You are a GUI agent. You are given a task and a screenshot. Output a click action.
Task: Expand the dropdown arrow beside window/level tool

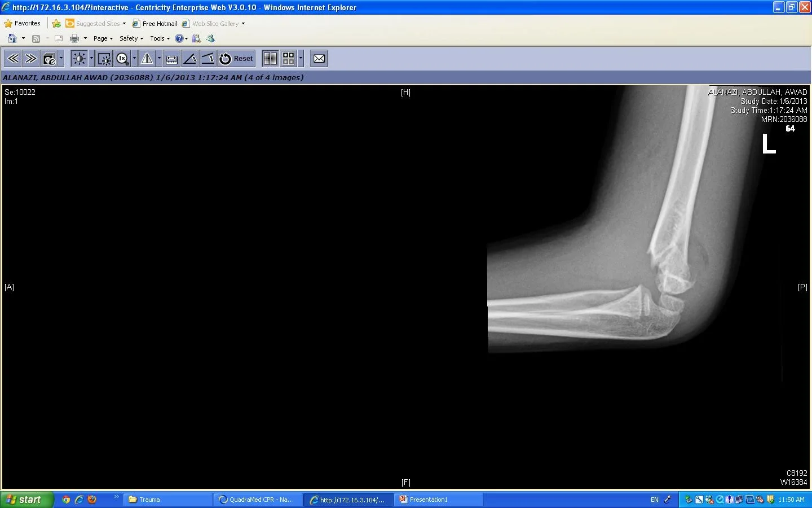coord(91,58)
